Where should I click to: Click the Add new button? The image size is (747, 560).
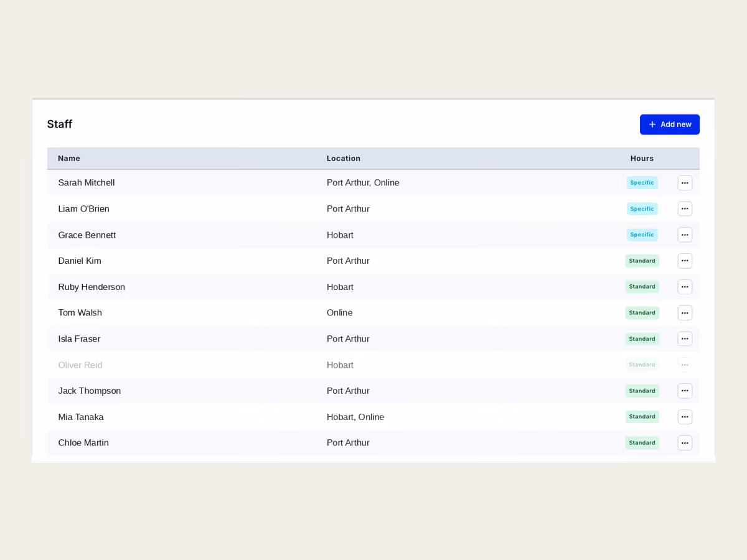(x=669, y=124)
